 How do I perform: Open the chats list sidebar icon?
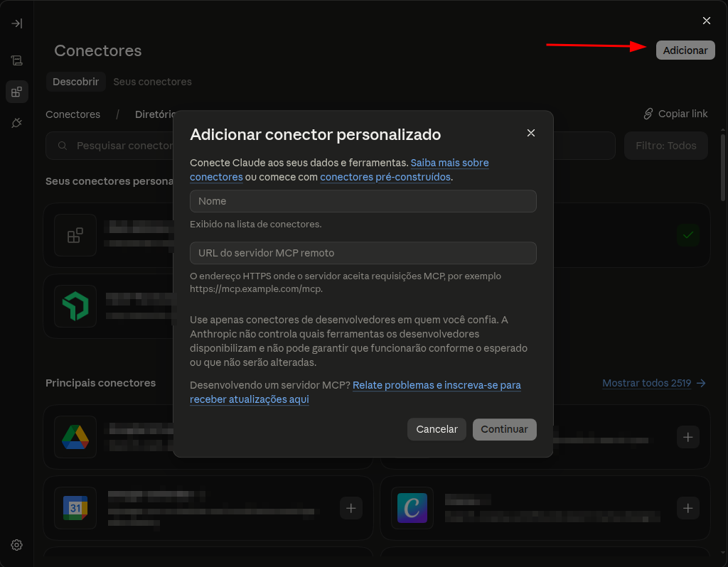pyautogui.click(x=17, y=60)
